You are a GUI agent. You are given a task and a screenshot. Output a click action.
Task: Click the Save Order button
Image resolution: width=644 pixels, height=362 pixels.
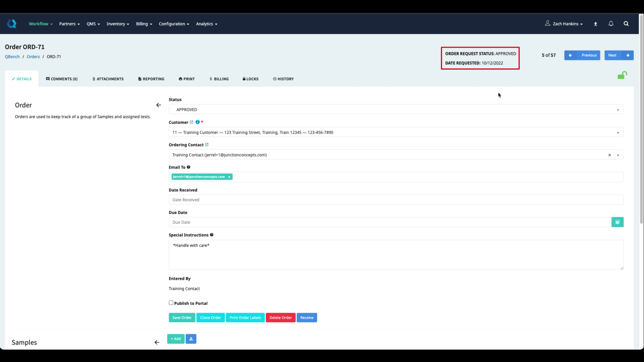click(x=182, y=317)
